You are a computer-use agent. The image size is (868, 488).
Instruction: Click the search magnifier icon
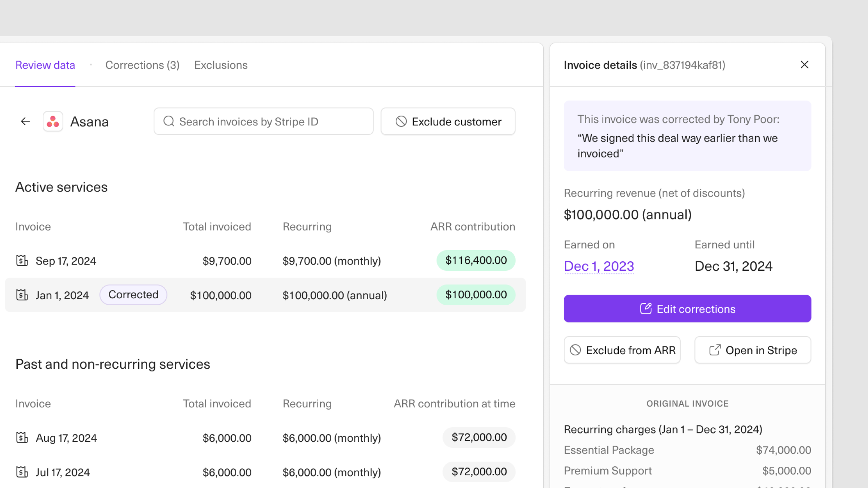click(169, 121)
